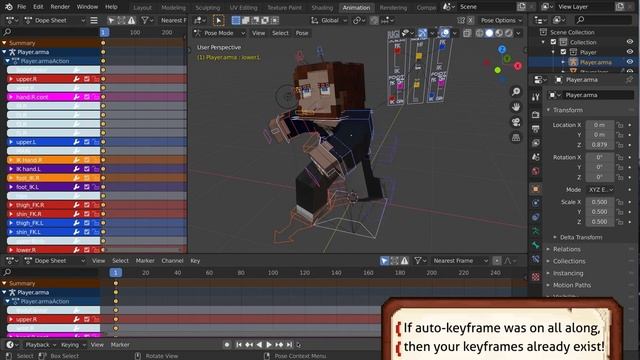Hide Player collection with its eye icon

coord(630,52)
